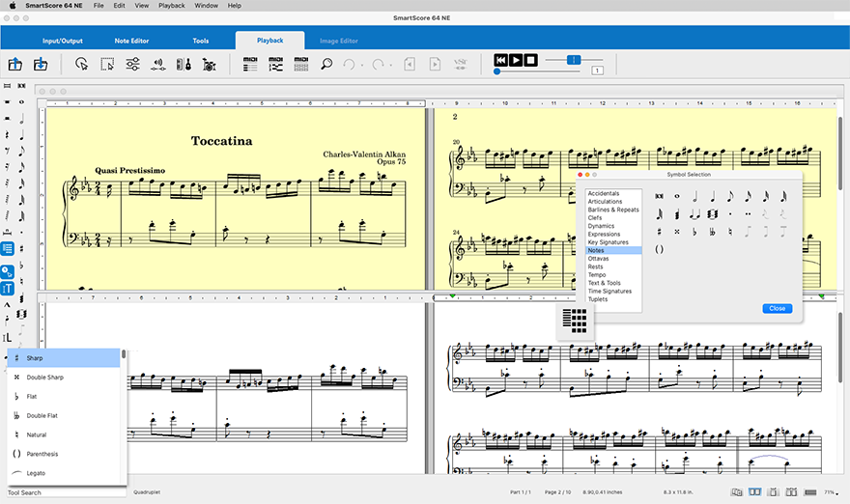Choose the double flat symbol in Symbol Selection
Screen dimensions: 850x504
[712, 232]
